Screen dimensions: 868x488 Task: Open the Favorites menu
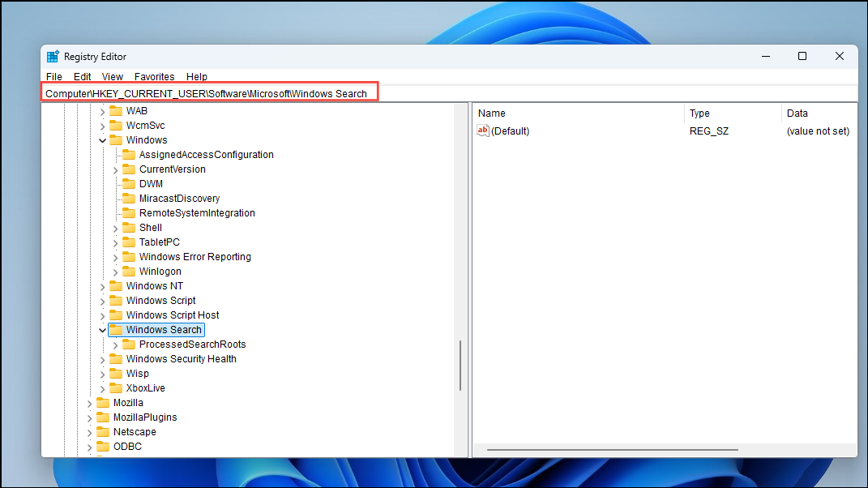(x=155, y=76)
